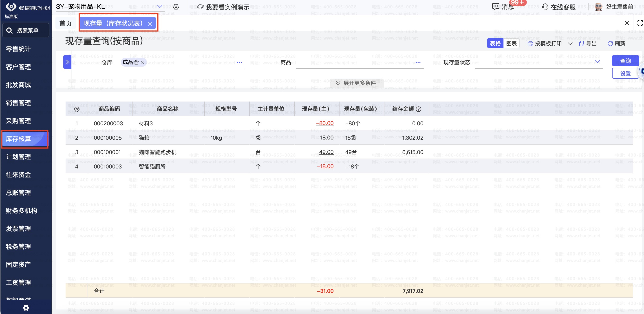The image size is (644, 314).
Task: Click the print-by-template printer icon
Action: click(530, 44)
